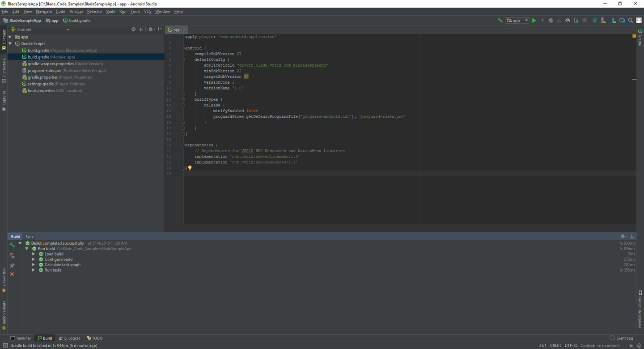Open the Profile app gauge icon
Screen dimensions: 644x349
pyautogui.click(x=568, y=21)
